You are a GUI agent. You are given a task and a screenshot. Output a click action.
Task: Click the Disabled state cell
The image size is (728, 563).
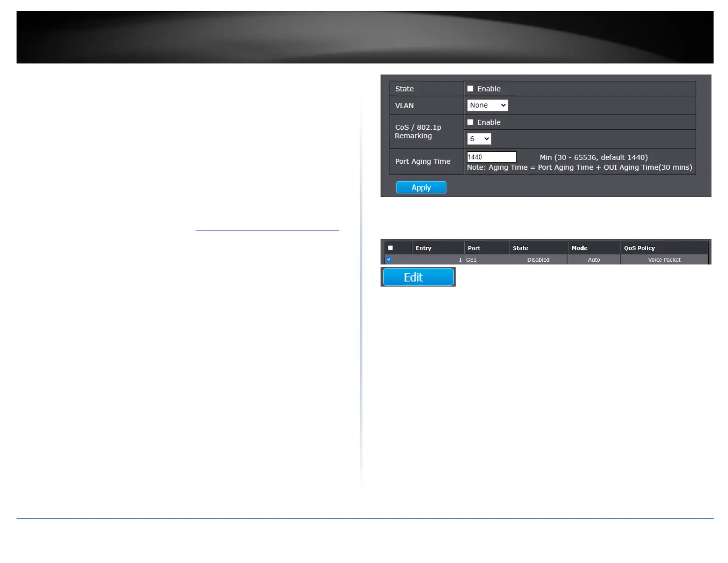pyautogui.click(x=538, y=260)
